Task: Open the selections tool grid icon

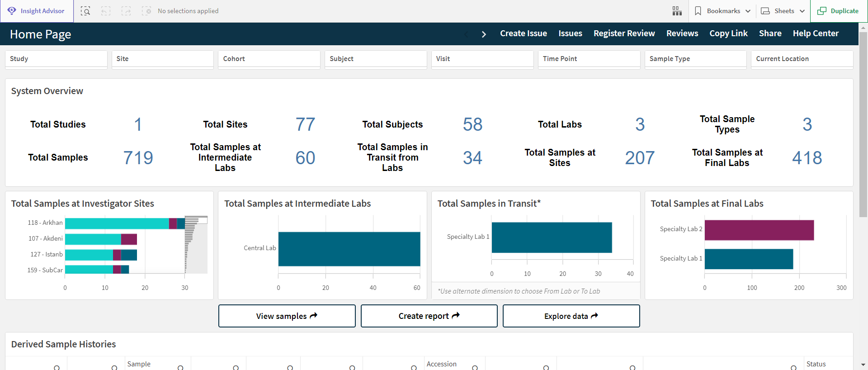Action: click(x=677, y=11)
